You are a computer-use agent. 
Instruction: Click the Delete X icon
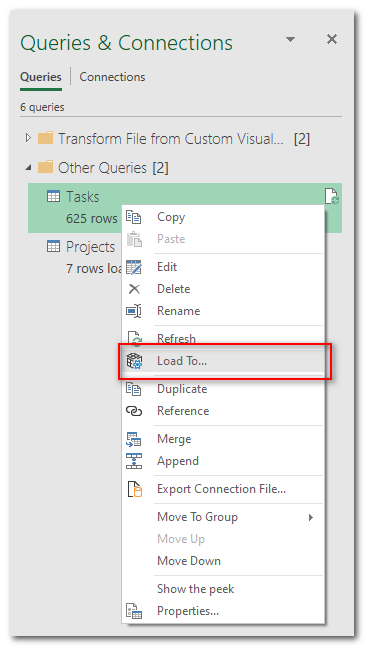[x=134, y=289]
